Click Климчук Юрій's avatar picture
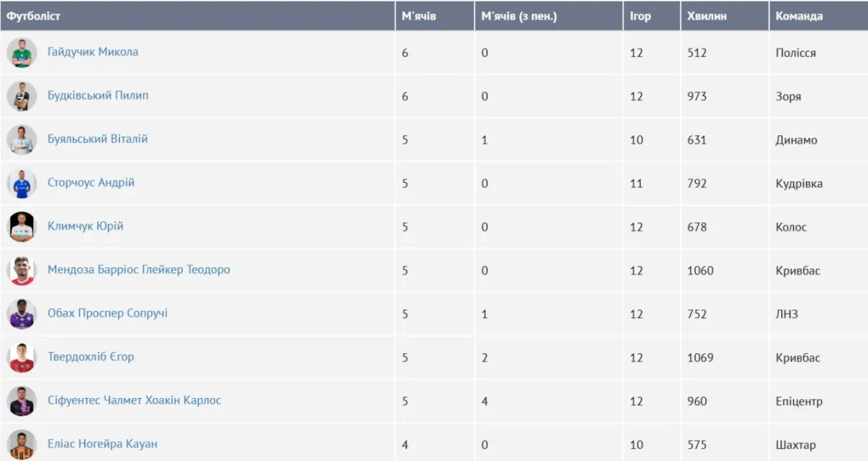Screen dimensions: 868x461 [x=22, y=227]
